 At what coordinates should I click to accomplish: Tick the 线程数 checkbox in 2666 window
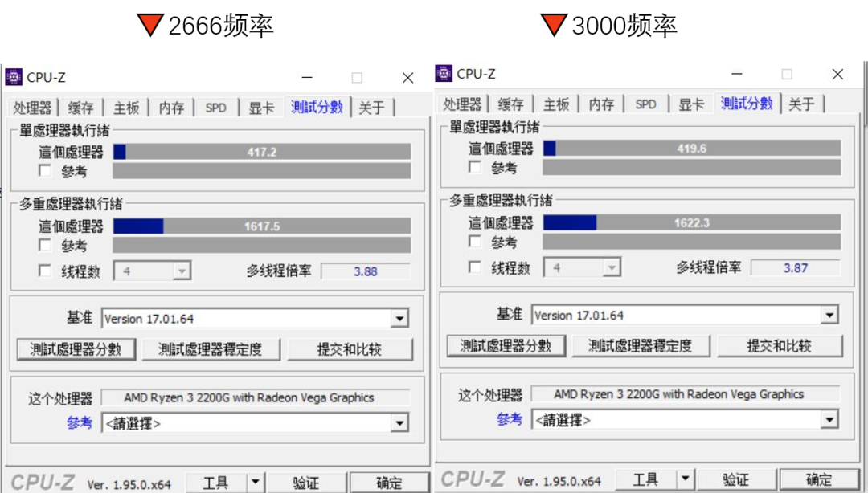point(45,271)
